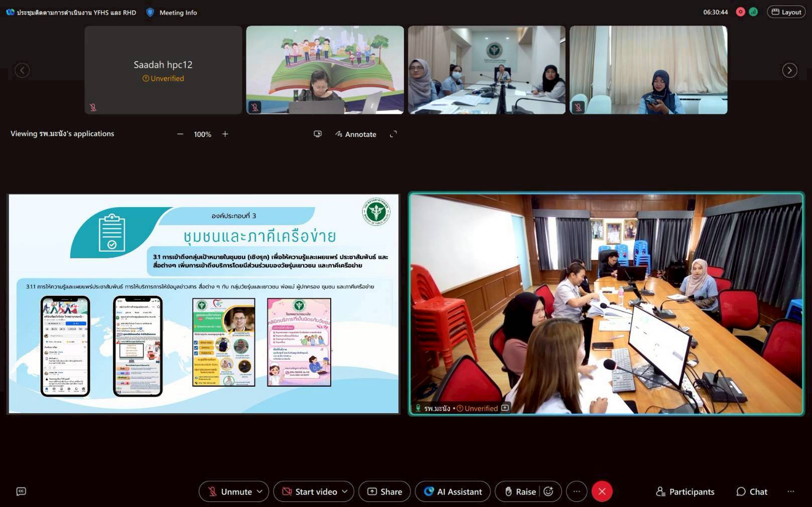Open Meeting Info details
Screen dimensions: 812x507
point(172,13)
